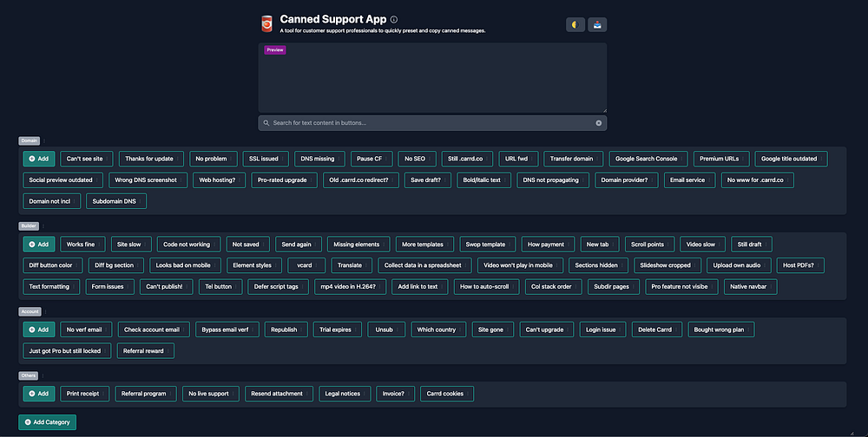Choose the "DNS missing" message button
Viewport: 868px width, 437px height.
[x=319, y=159]
